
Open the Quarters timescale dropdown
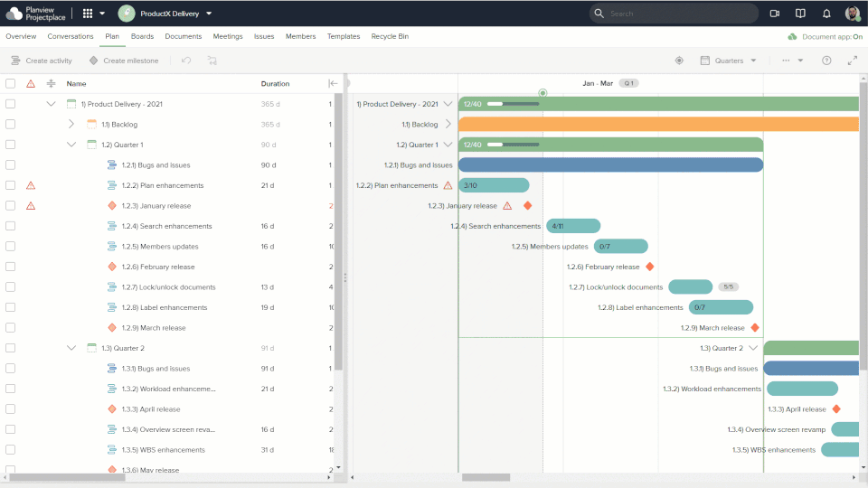[729, 61]
